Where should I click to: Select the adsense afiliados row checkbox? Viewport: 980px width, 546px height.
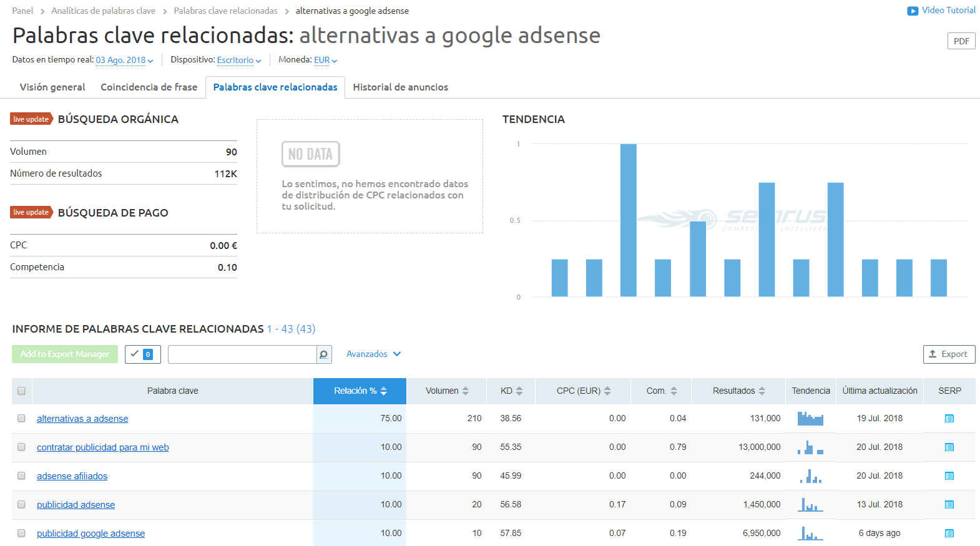(x=21, y=476)
